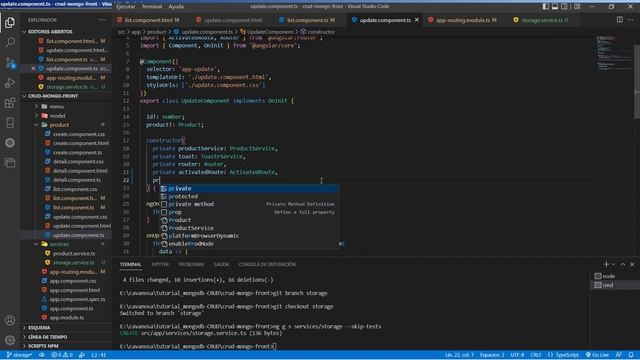The image size is (640, 360).
Task: Open editor more actions ellipsis
Action: [631, 20]
